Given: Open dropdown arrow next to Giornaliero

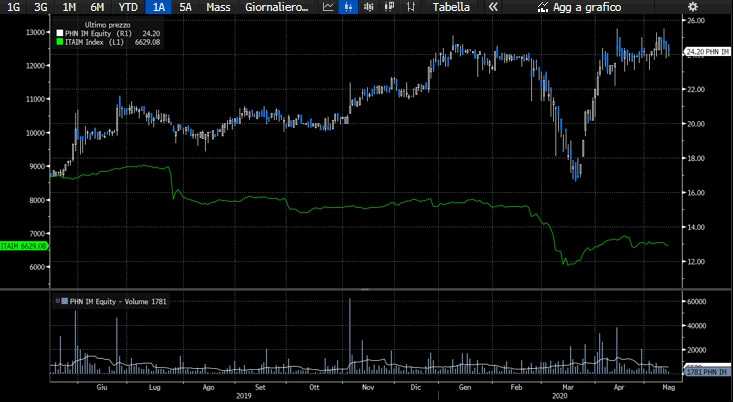Looking at the screenshot, I should (x=308, y=7).
